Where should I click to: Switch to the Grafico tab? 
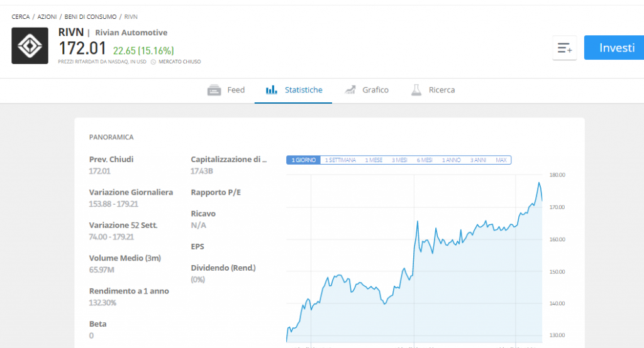(367, 90)
